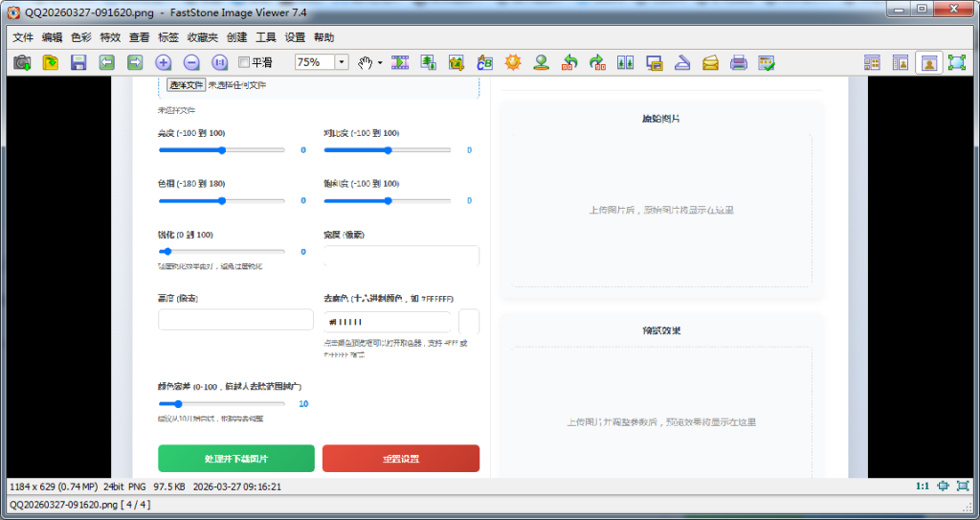Select the windowed view mode icon
This screenshot has height=520, width=980.
pyautogui.click(x=929, y=62)
